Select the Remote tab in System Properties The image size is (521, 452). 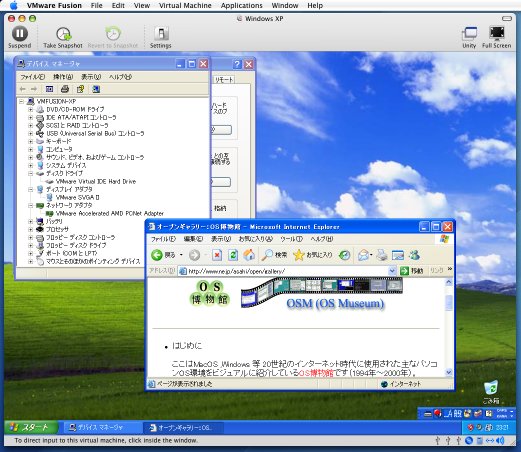(x=224, y=80)
